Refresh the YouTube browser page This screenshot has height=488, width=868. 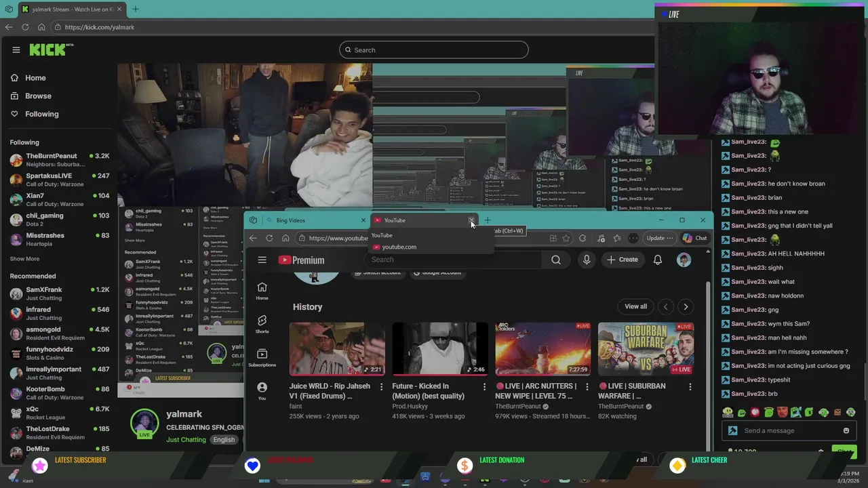(x=269, y=238)
